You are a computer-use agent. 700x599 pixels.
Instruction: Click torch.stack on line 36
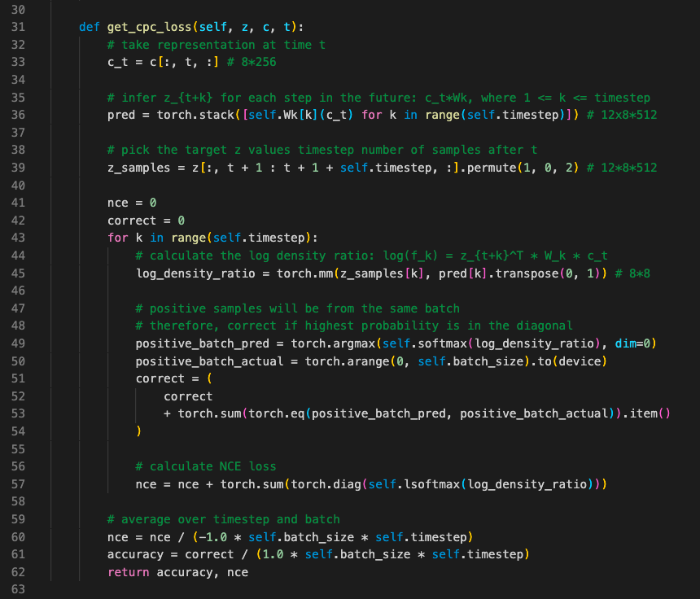click(x=195, y=115)
